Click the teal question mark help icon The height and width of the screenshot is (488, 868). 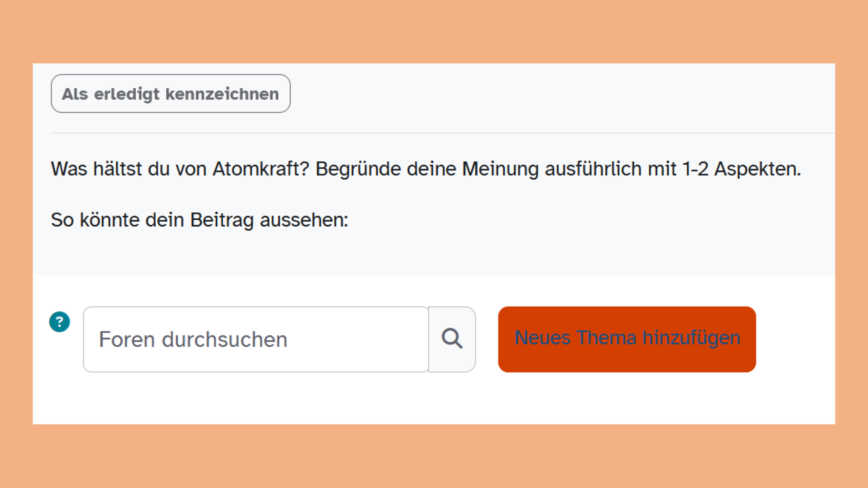point(60,322)
